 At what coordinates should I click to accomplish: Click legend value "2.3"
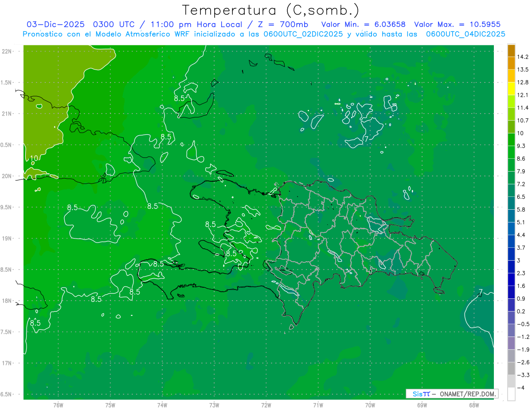tap(521, 274)
